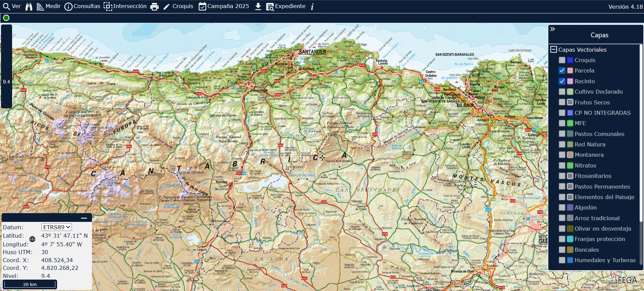Collapse the Capas Vectoriales group
This screenshot has height=291, width=644.
click(554, 50)
